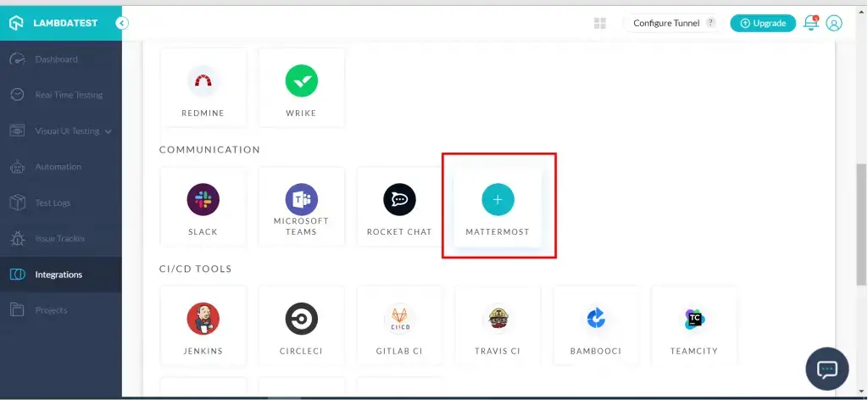Viewport: 868px width, 400px height.
Task: Go to Dashboard in sidebar
Action: (x=56, y=59)
